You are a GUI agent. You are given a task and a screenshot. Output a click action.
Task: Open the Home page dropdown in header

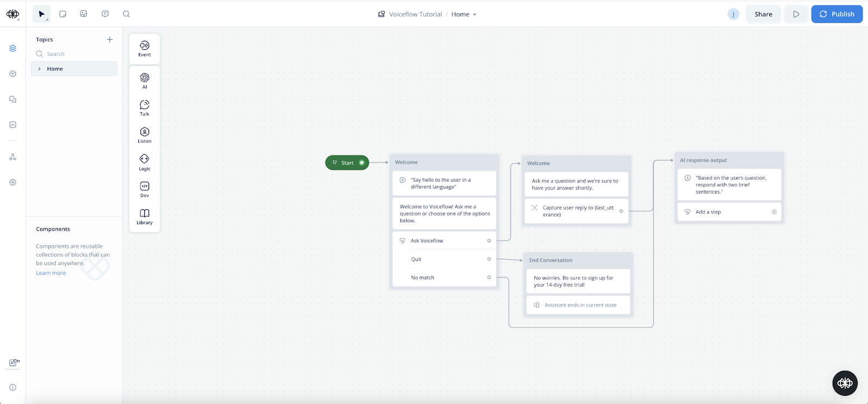464,15
